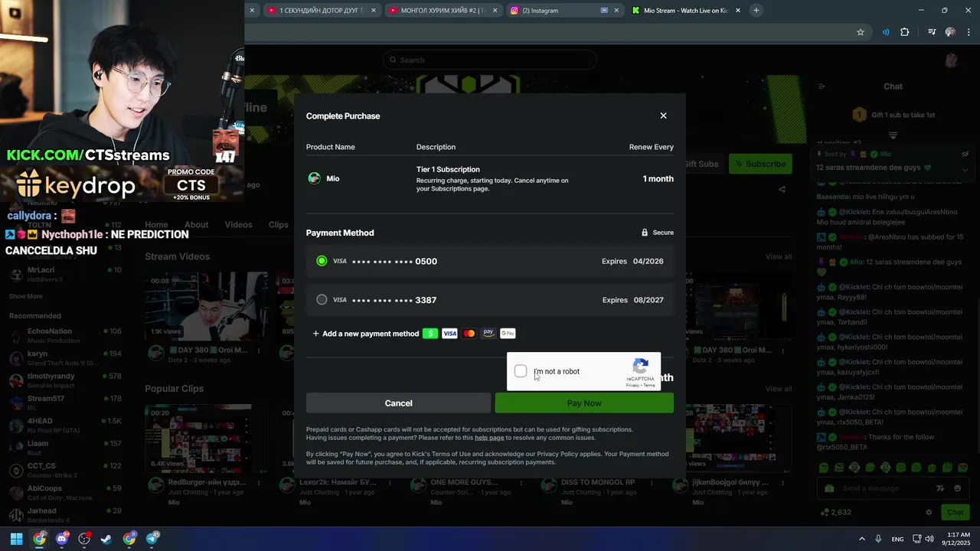This screenshot has height=551, width=980.
Task: Open Discord from the taskbar
Action: coord(62,539)
